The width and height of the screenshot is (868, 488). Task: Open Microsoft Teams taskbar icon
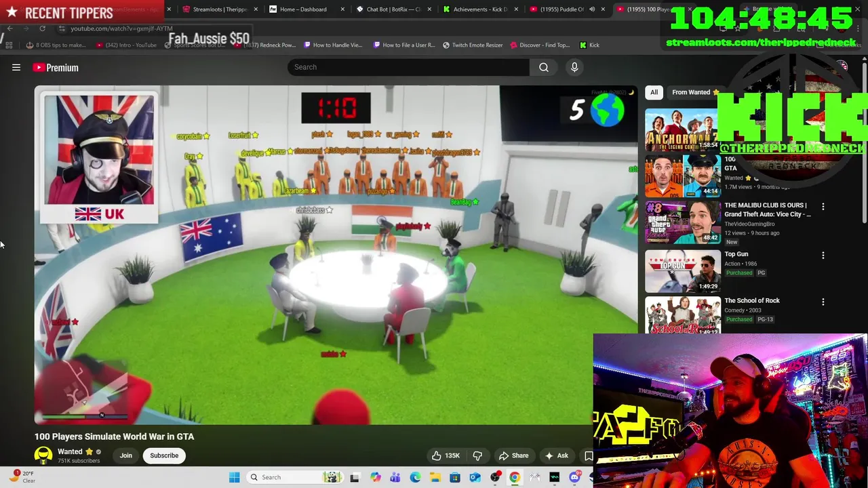tap(395, 477)
